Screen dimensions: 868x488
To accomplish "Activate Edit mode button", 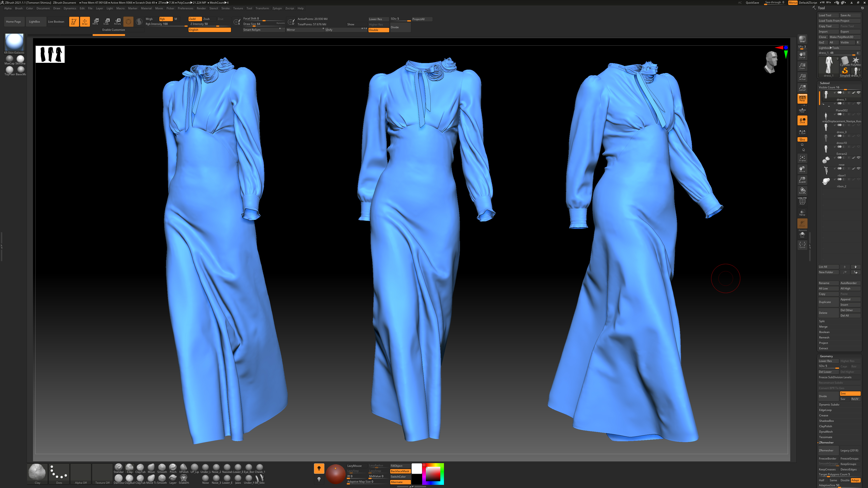I will [74, 21].
